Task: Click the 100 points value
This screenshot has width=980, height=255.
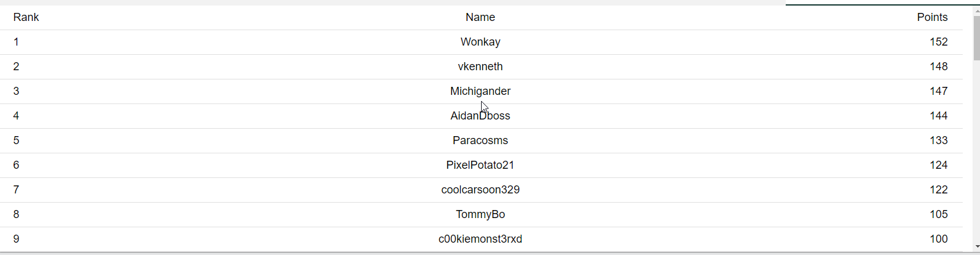Action: (939, 239)
